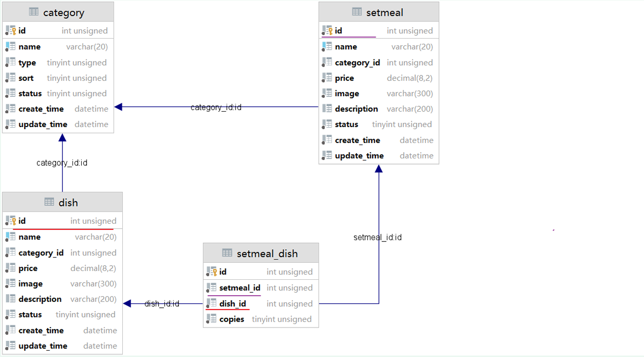
Task: Click column icon beside setmeal_dish setmeal_id
Action: 211,287
